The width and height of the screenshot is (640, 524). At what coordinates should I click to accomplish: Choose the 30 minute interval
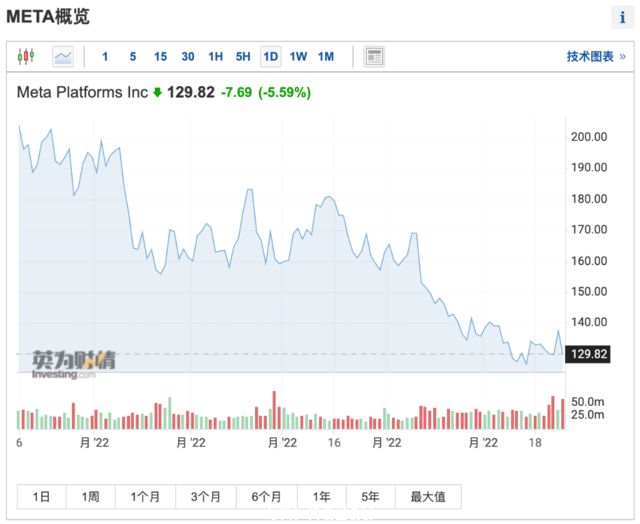pyautogui.click(x=188, y=56)
